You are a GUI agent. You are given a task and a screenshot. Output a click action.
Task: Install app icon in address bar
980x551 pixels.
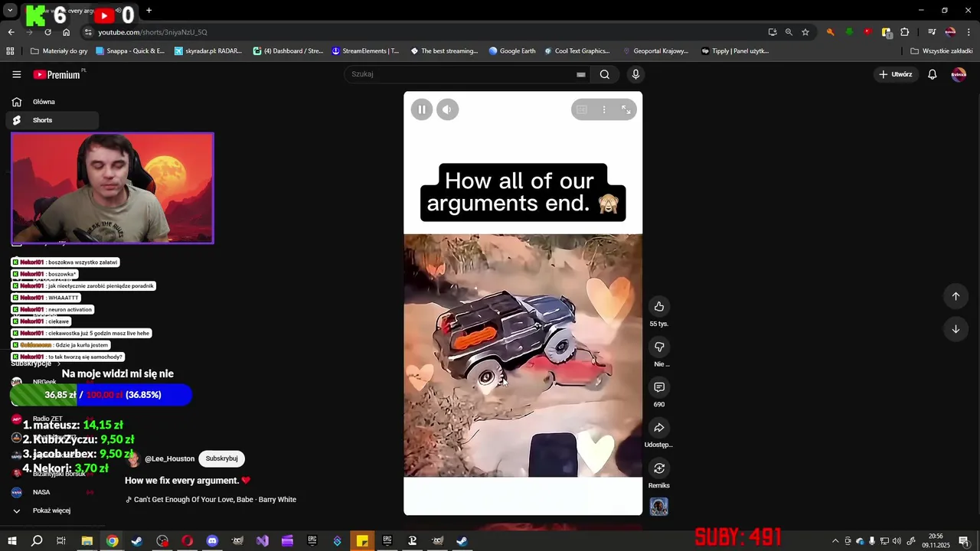[x=773, y=32]
